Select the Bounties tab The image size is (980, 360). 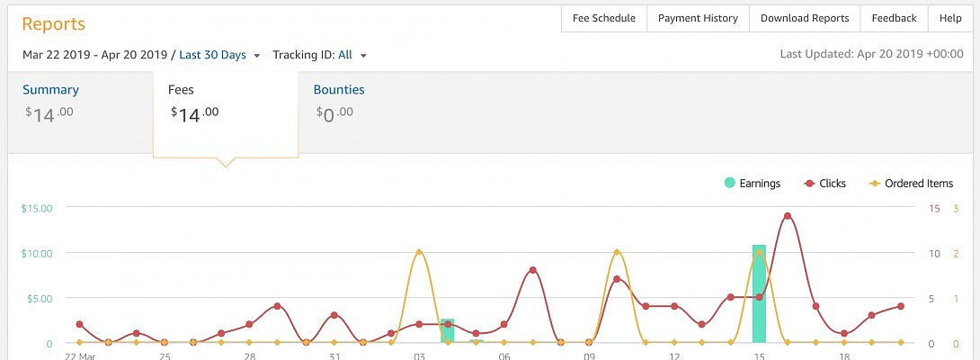pyautogui.click(x=339, y=90)
